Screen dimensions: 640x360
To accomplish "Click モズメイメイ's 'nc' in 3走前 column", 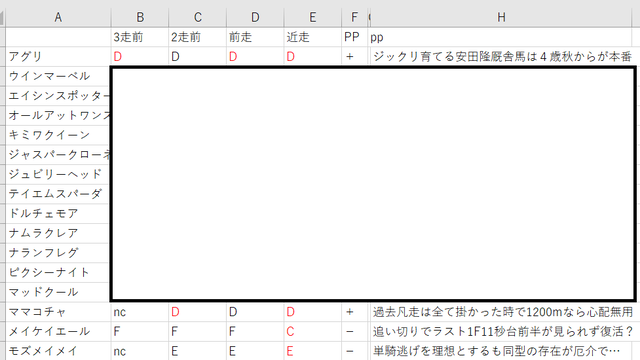I will [120, 352].
